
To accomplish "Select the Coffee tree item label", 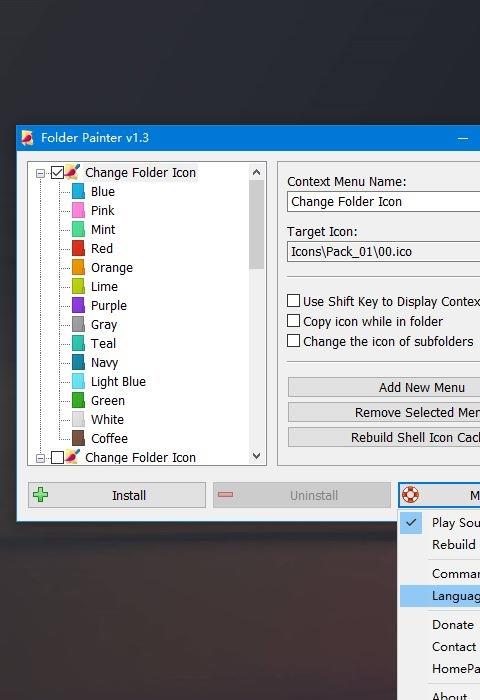I will click(x=109, y=438).
